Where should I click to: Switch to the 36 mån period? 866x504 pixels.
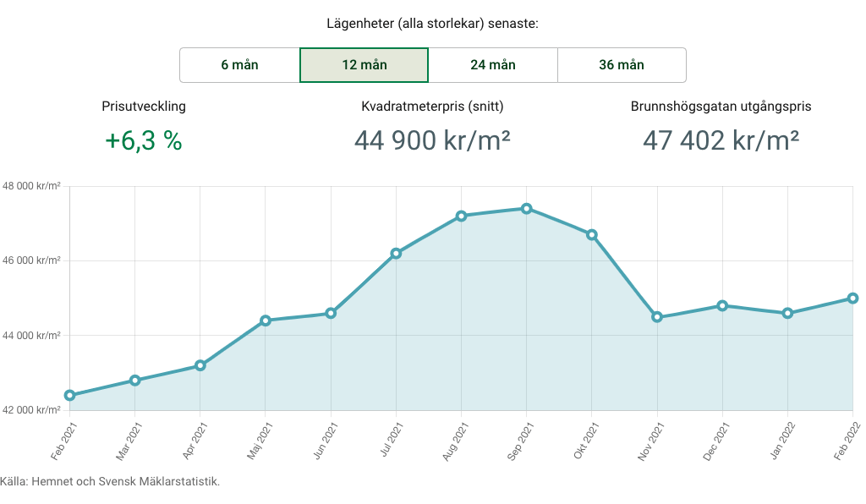(x=622, y=65)
